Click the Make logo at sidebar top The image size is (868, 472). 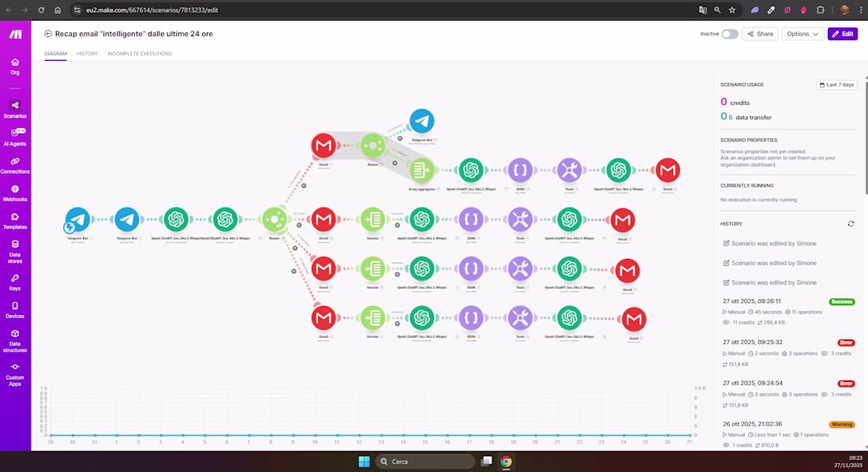[x=16, y=35]
